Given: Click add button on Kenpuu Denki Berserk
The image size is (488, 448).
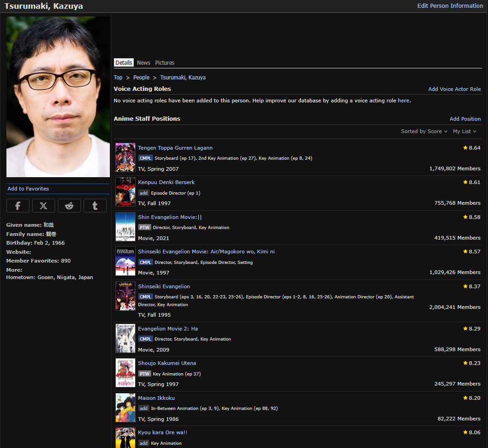Looking at the screenshot, I should pos(143,193).
